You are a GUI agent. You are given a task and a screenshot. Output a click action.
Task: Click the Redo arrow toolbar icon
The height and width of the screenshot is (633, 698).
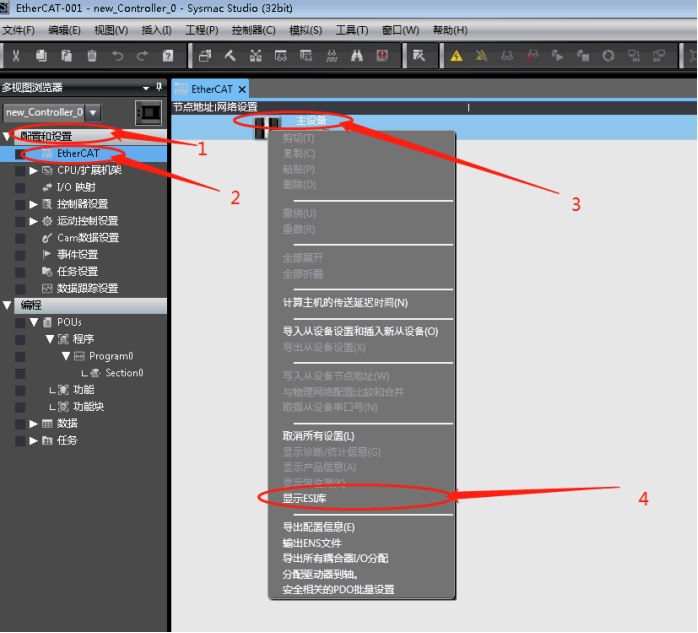(x=142, y=56)
